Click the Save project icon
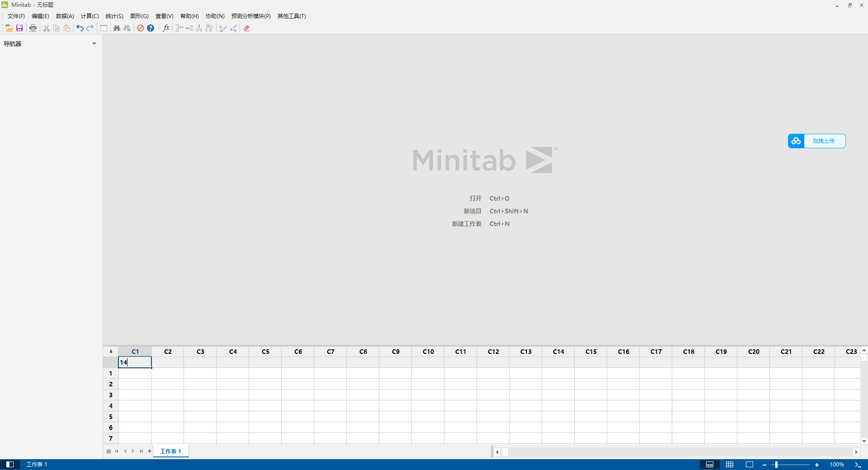Image resolution: width=868 pixels, height=470 pixels. (19, 28)
